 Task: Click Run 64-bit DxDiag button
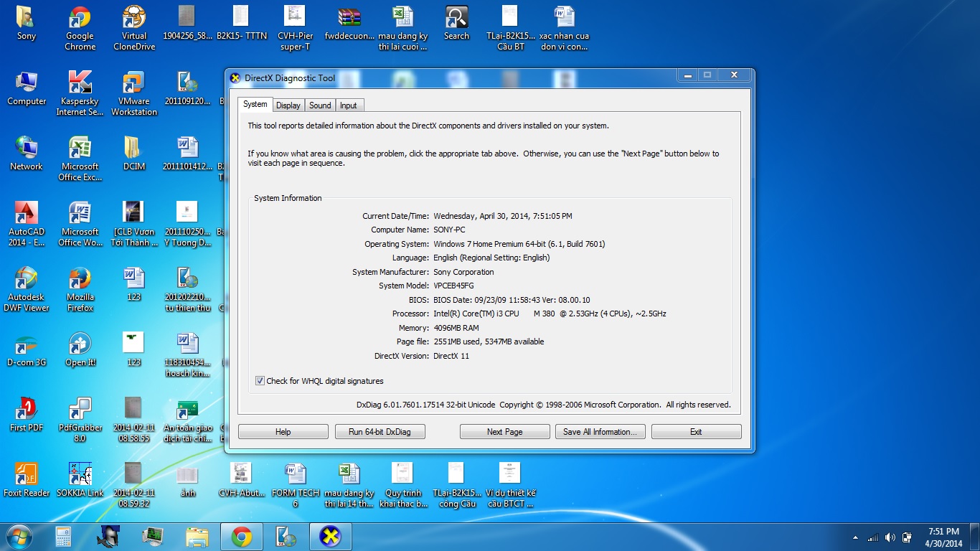pos(380,432)
